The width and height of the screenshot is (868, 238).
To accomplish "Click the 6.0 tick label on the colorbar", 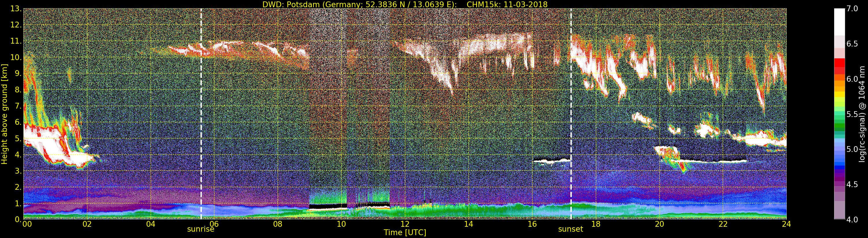I will [852, 79].
